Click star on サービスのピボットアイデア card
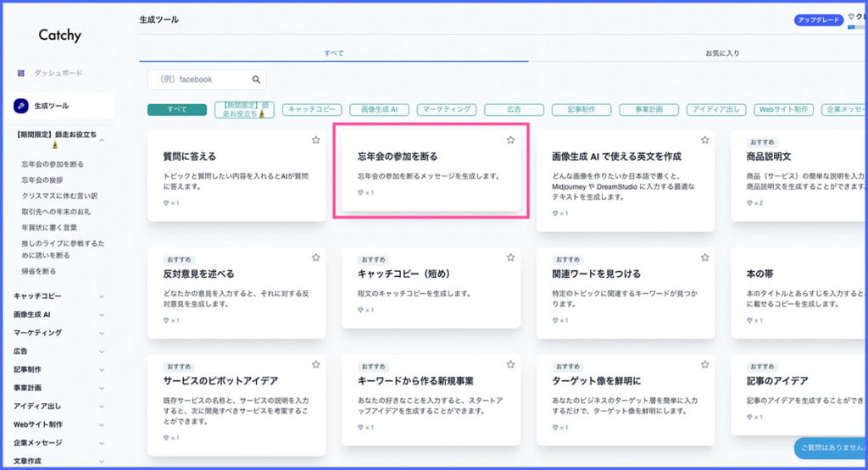 (x=315, y=364)
